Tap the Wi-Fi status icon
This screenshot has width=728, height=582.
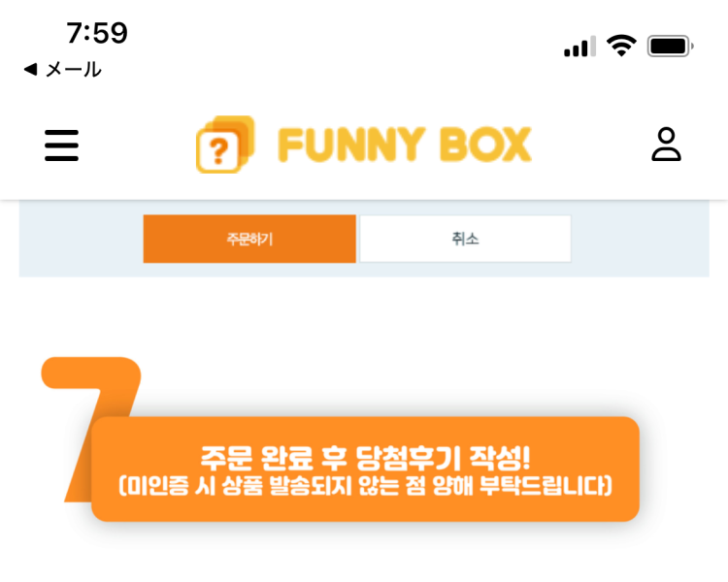621,46
